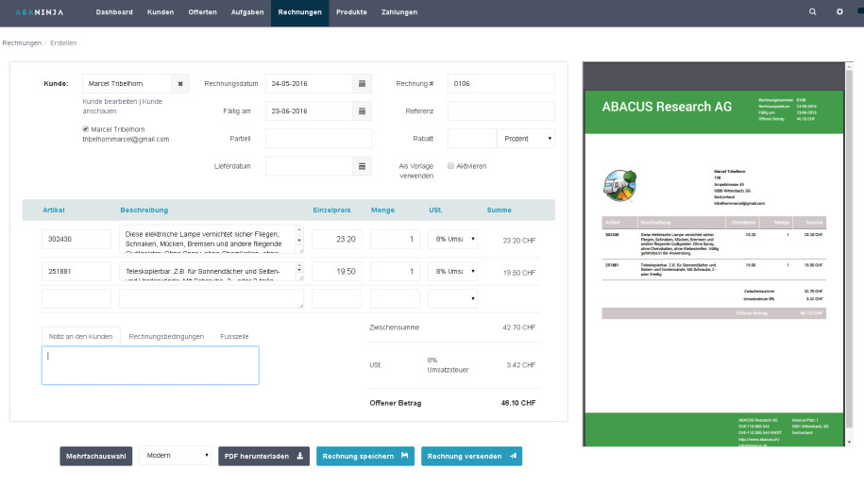The width and height of the screenshot is (864, 504).
Task: Switch to Fusszeile tab
Action: click(x=234, y=337)
